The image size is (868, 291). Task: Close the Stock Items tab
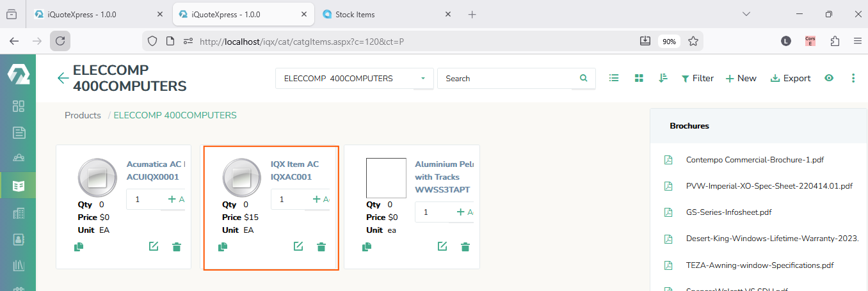point(448,14)
